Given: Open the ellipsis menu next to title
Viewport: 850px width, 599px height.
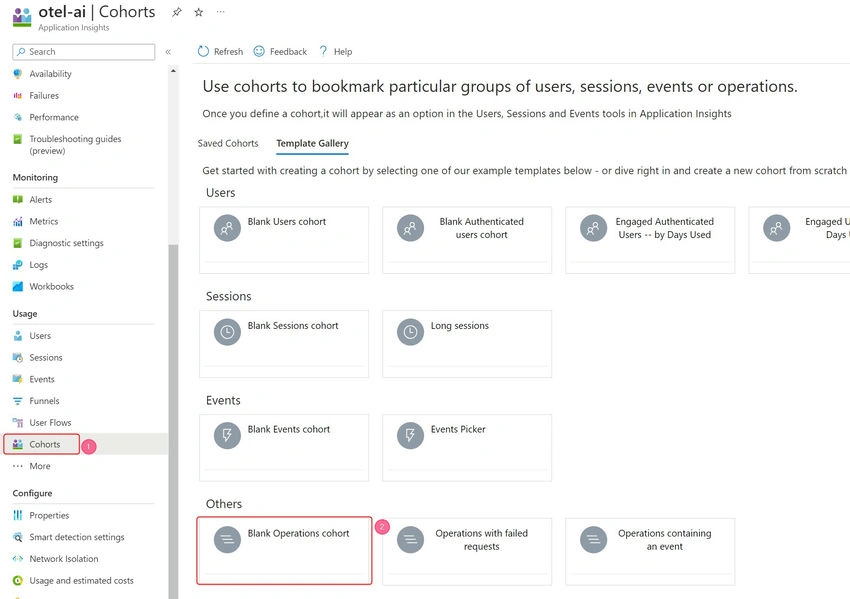Looking at the screenshot, I should [220, 11].
